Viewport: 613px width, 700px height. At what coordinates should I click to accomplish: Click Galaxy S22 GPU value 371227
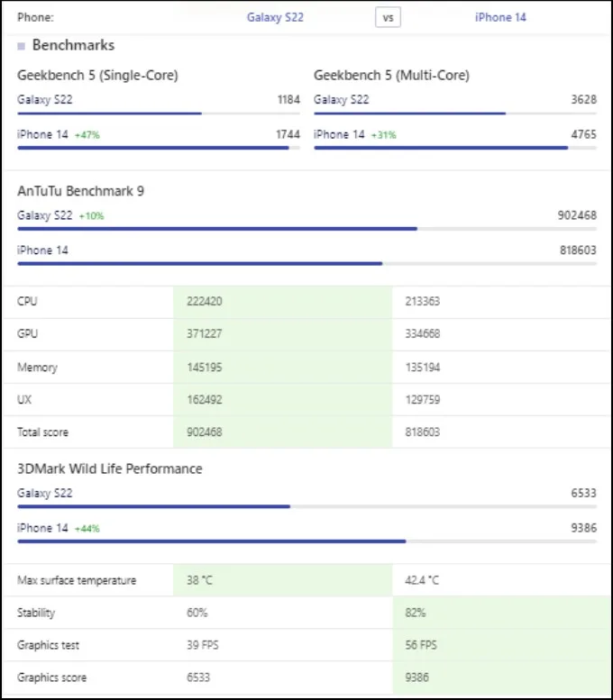pyautogui.click(x=205, y=333)
